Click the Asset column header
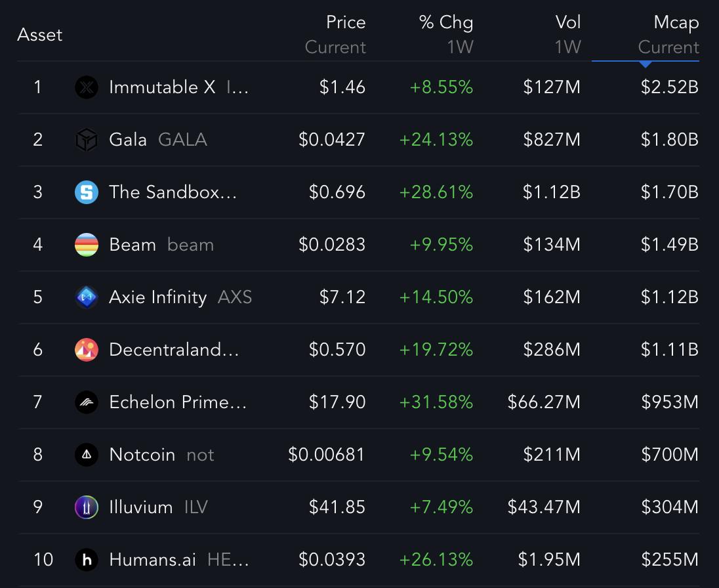Viewport: 719px width, 588px height. (40, 35)
